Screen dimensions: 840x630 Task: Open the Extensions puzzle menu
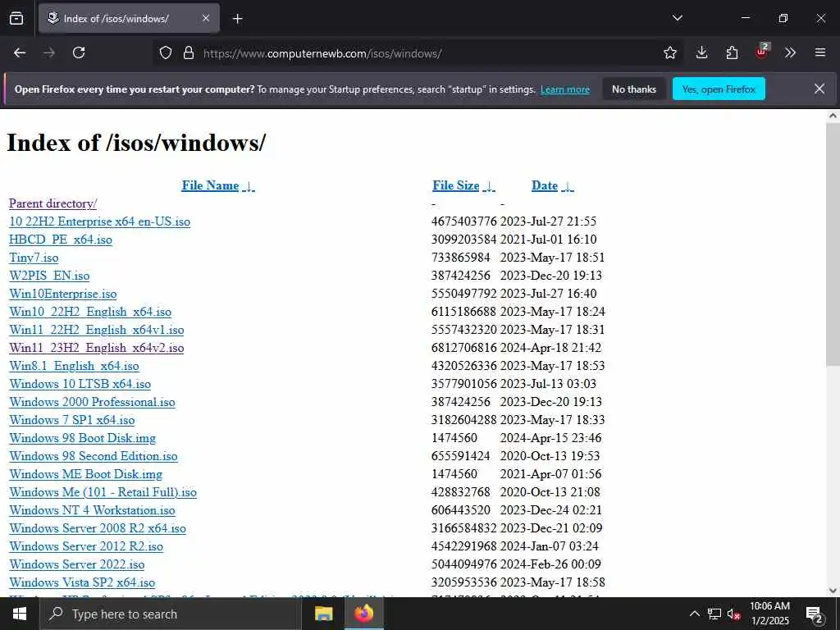pyautogui.click(x=732, y=52)
